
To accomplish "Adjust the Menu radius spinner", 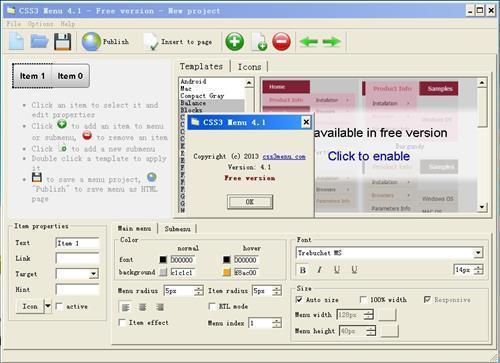I will tap(199, 291).
